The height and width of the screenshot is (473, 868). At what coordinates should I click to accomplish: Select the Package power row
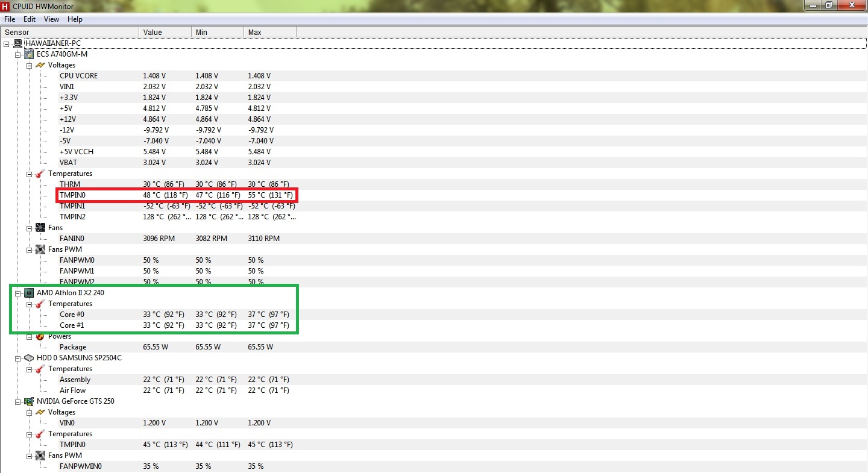click(462, 347)
